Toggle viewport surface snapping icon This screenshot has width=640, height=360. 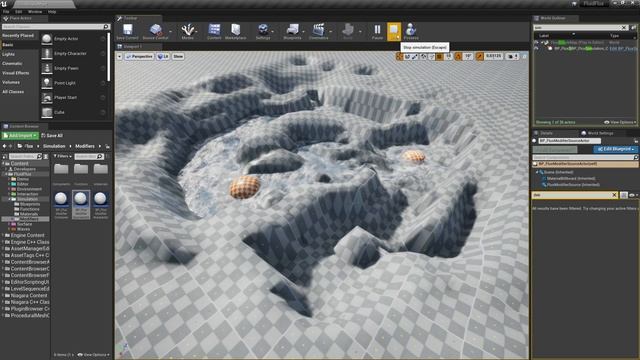click(x=431, y=56)
